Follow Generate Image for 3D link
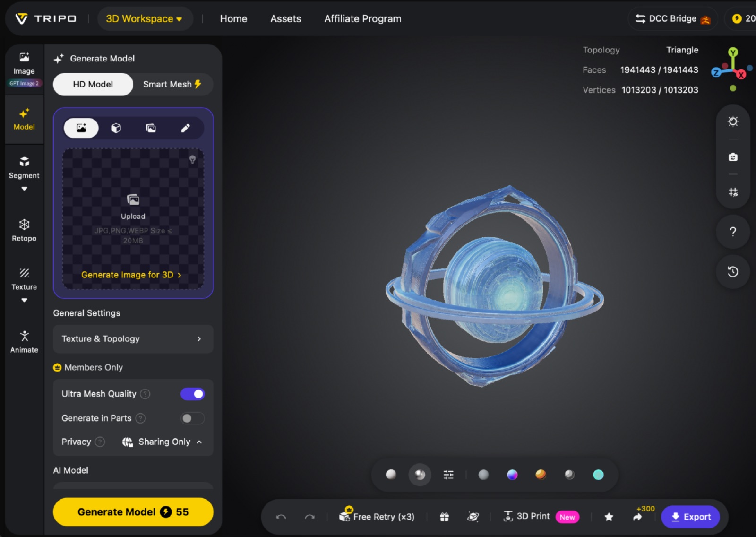The width and height of the screenshot is (756, 537). [x=131, y=275]
